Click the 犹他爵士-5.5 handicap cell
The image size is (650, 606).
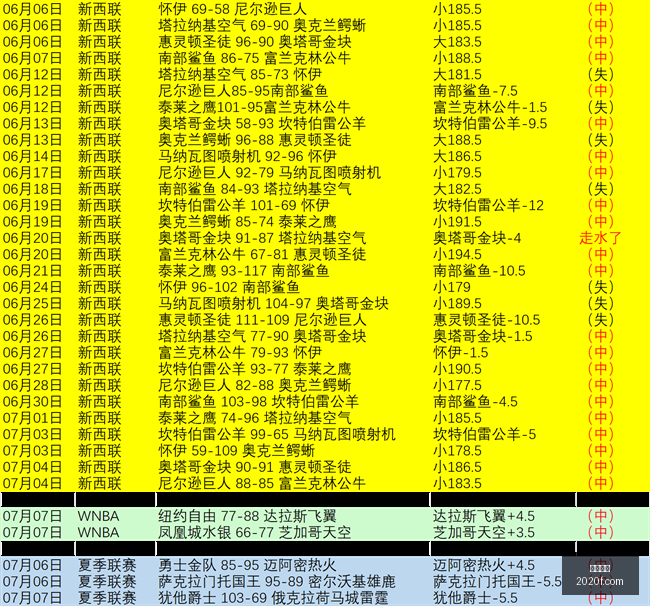tap(475, 598)
